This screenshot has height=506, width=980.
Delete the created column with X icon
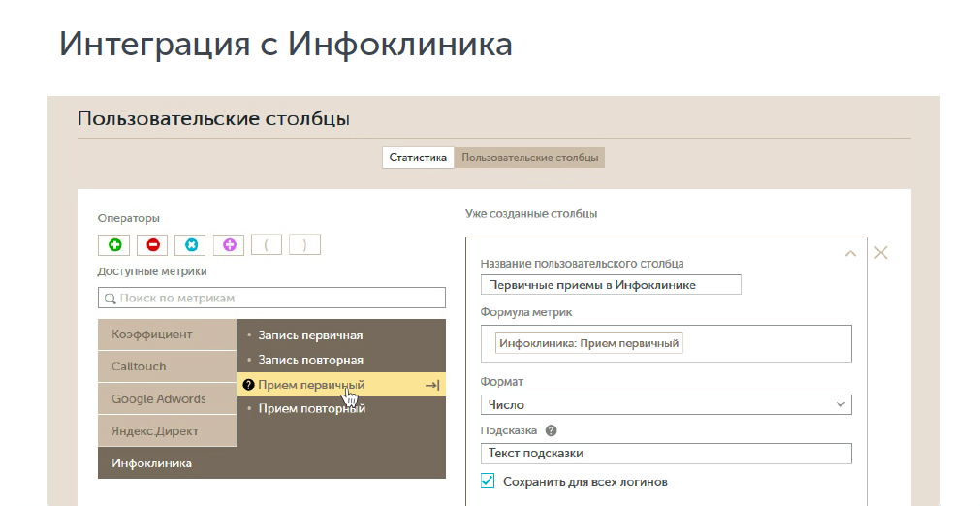click(x=880, y=252)
